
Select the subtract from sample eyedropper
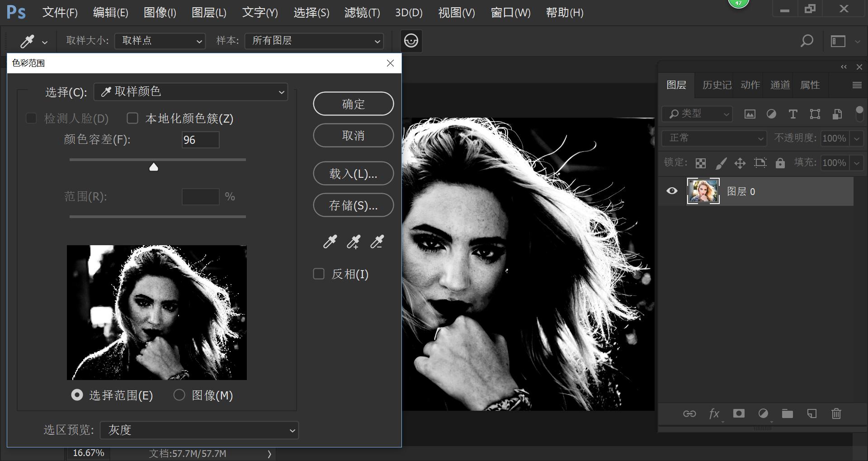pos(377,242)
